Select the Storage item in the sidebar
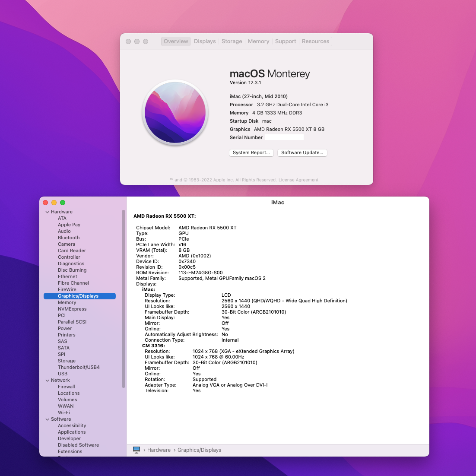Viewport: 476px width, 476px height. [x=67, y=361]
